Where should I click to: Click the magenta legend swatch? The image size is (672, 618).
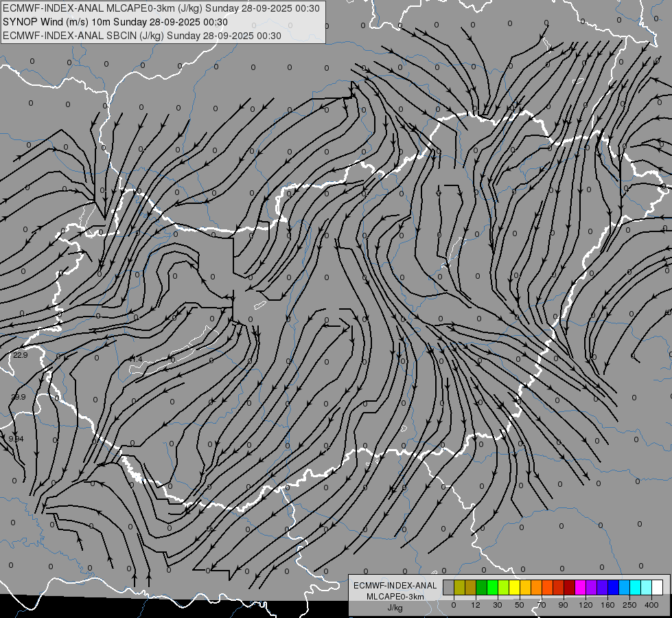(580, 587)
